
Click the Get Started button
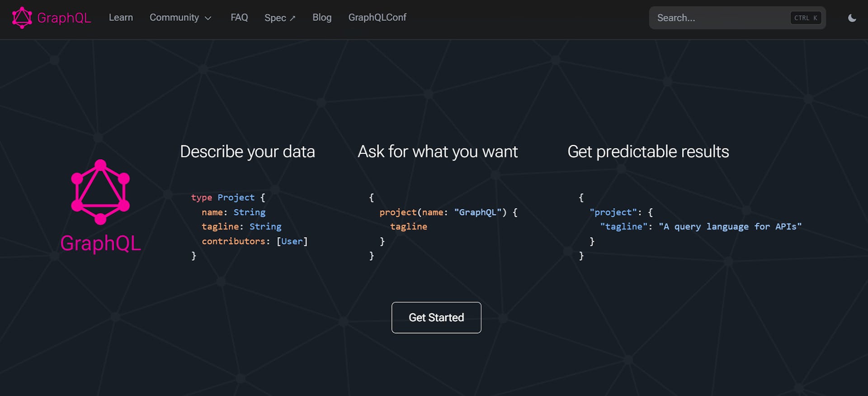click(x=436, y=317)
